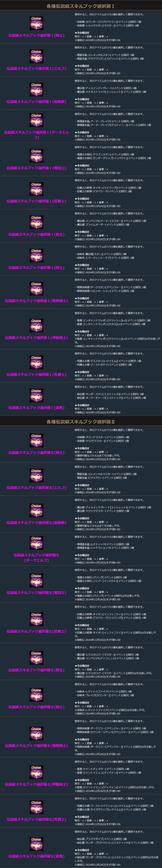Select the 伝説級スキルブック選択箱Ⅰ(君主) item name
The width and height of the screenshot is (162, 868).
pyautogui.click(x=36, y=234)
